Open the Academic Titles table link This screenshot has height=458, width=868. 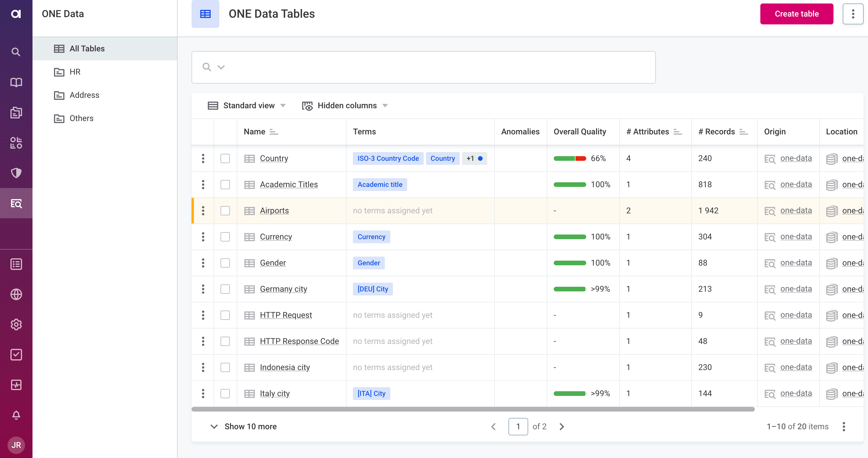[x=288, y=184]
